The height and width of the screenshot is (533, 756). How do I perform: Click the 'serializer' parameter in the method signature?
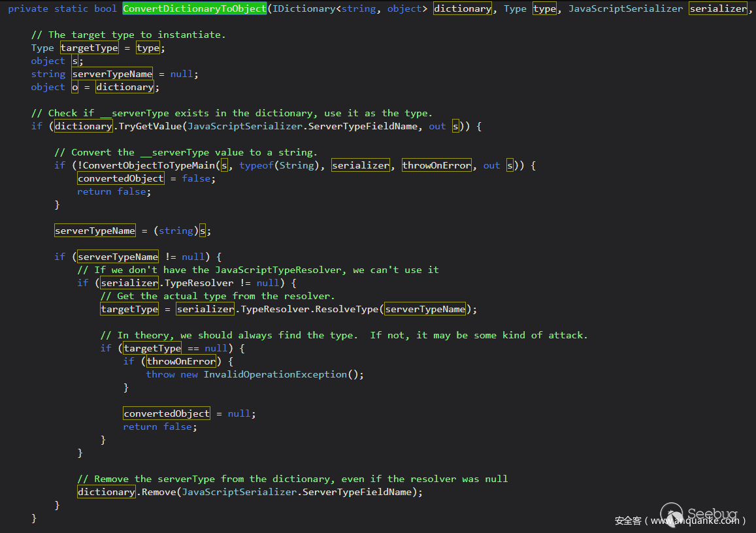[718, 8]
